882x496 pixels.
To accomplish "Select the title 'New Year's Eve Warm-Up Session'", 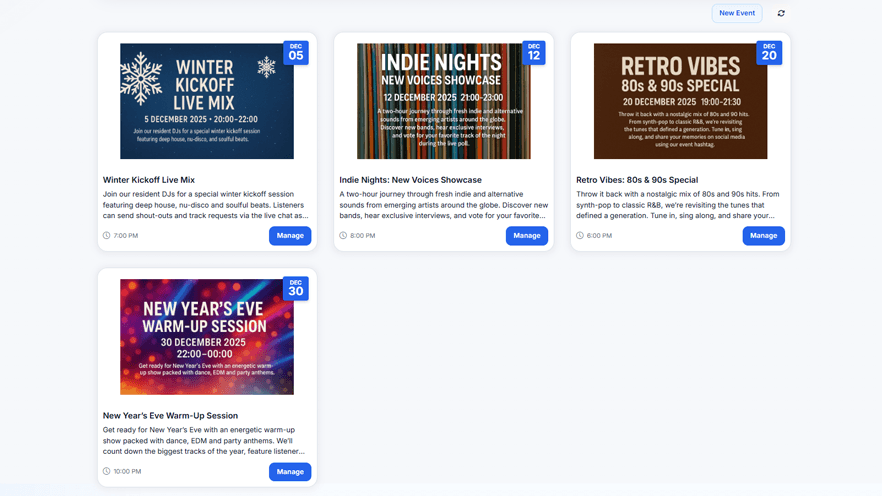I will (170, 416).
